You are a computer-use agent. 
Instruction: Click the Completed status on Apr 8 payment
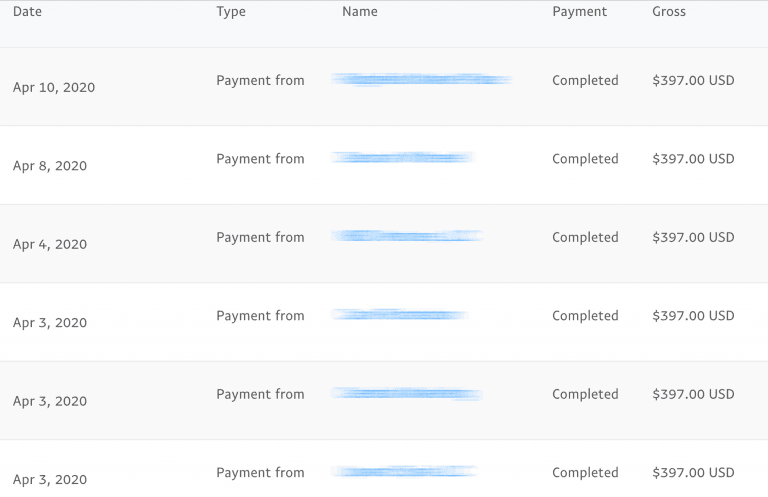pos(585,159)
